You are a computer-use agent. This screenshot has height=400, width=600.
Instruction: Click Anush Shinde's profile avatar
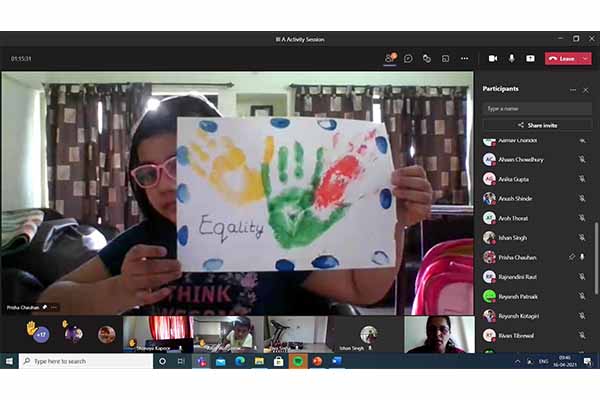click(x=489, y=198)
